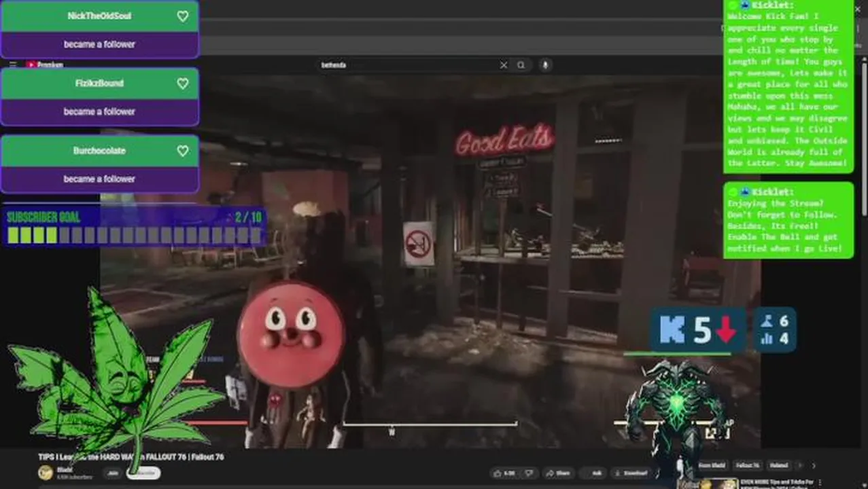868x489 pixels.
Task: Open the channel avatar under the title
Action: pos(46,473)
